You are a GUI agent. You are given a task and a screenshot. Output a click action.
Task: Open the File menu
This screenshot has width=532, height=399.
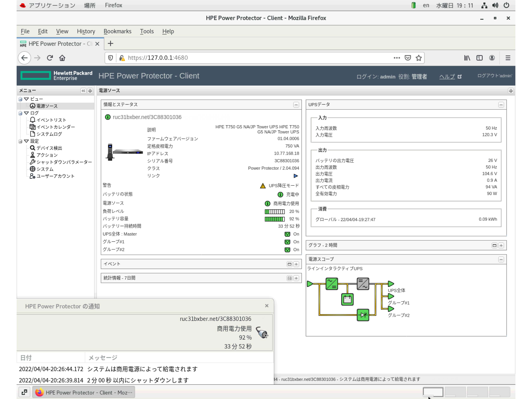25,31
